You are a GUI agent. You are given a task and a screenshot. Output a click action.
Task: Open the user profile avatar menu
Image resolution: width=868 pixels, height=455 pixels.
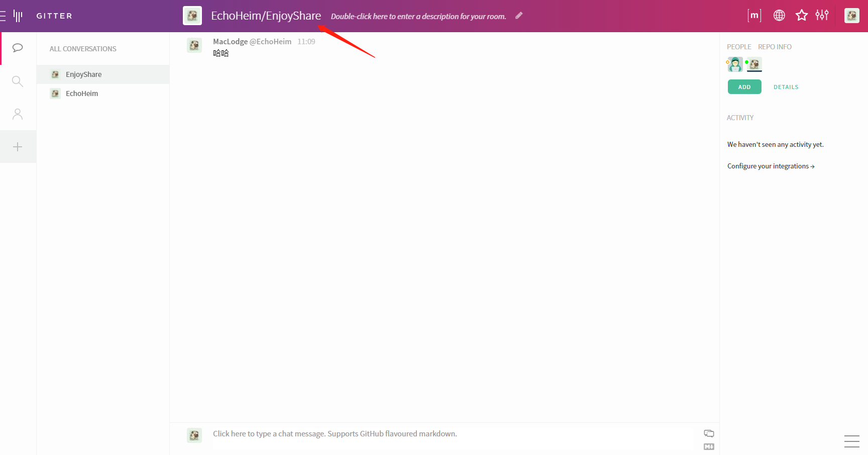click(x=852, y=16)
